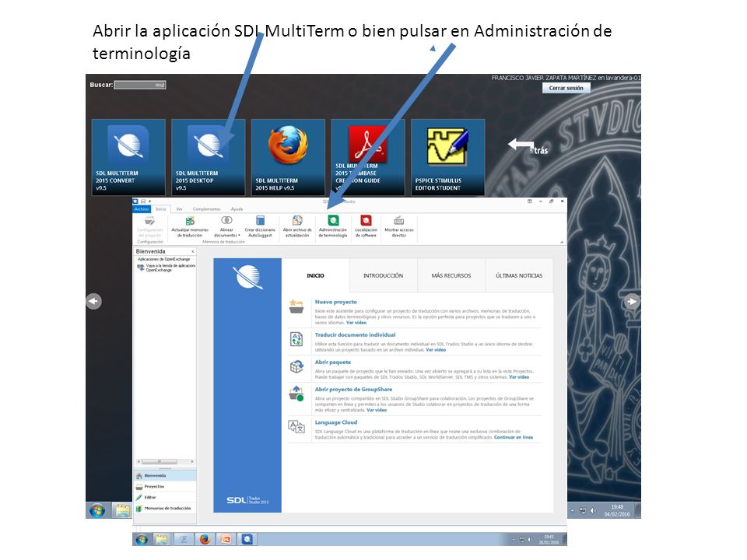Viewport: 747px width, 560px height.
Task: Open Ver vídeo under Abrir proyecto de GroupShare
Action: coord(377,410)
